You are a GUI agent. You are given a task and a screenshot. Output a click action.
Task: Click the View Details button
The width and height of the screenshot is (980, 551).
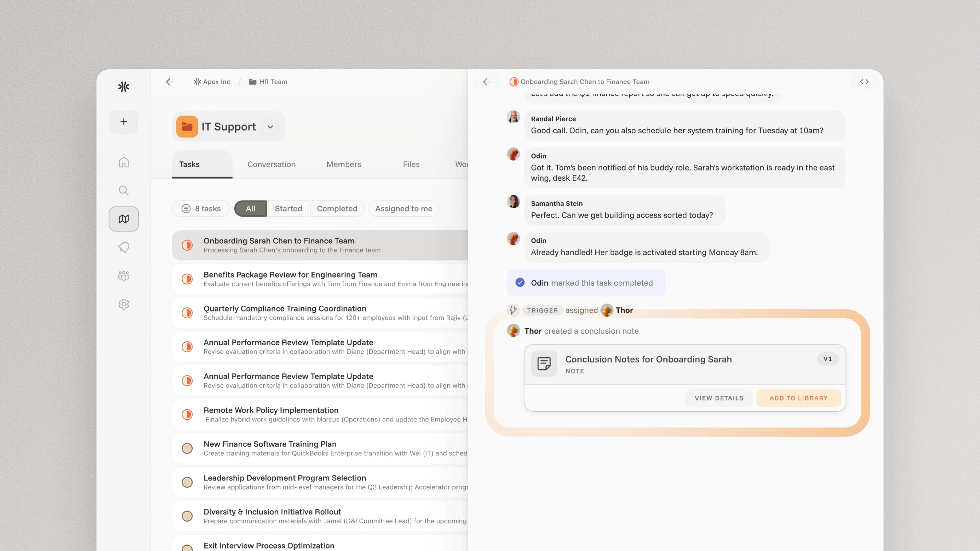click(x=719, y=398)
